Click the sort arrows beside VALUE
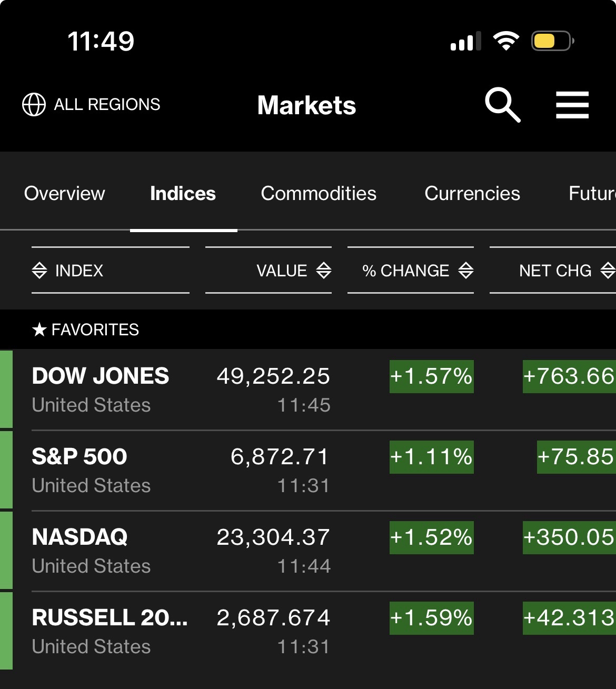616x689 pixels. click(324, 271)
